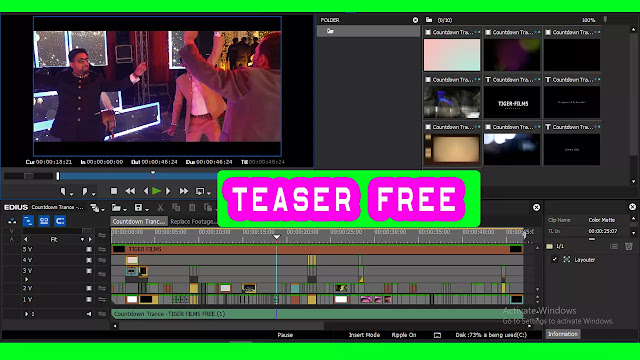640x360 pixels.
Task: Select the blue bokeh lights clip thumbnail
Action: (x=512, y=150)
